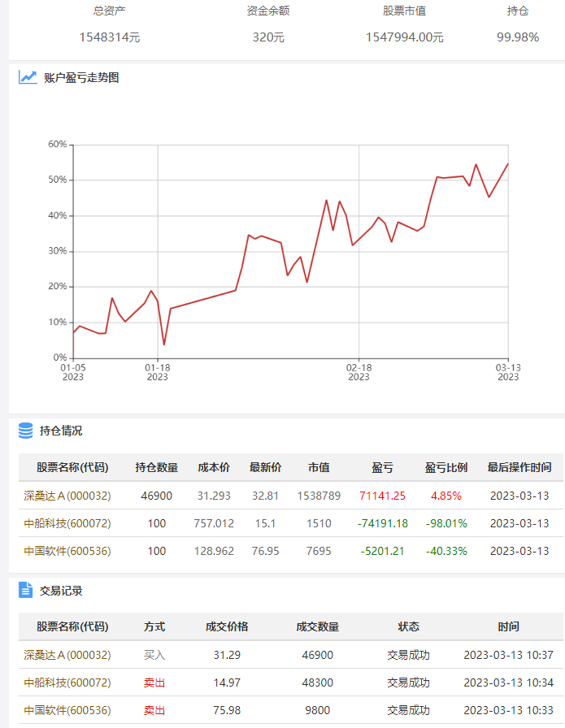Open 中国软件(600536) link in holdings table

click(x=67, y=551)
